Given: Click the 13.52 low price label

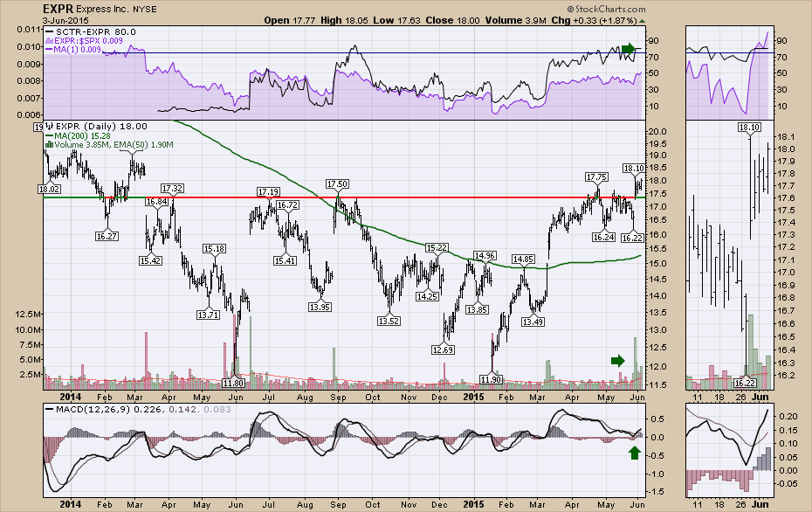Looking at the screenshot, I should (389, 321).
